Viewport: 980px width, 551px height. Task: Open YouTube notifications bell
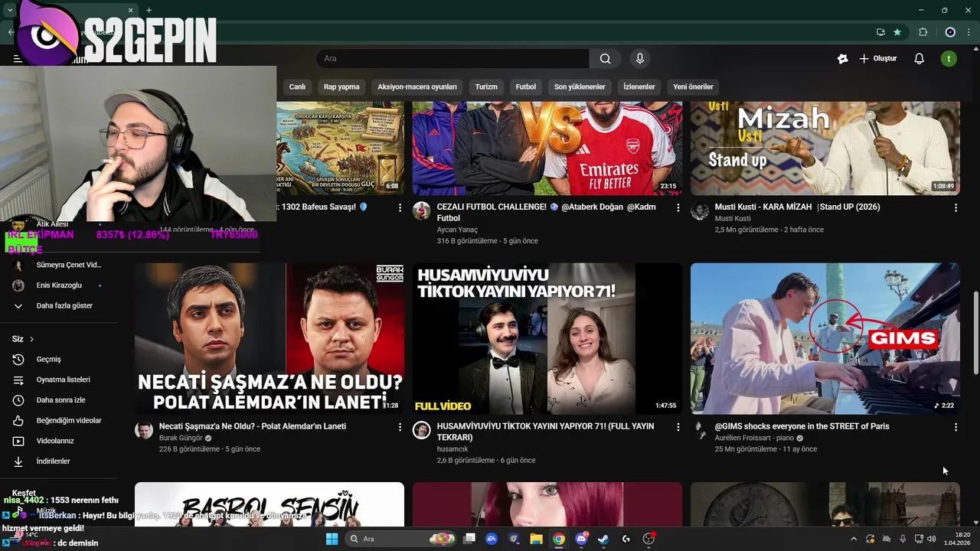(920, 58)
